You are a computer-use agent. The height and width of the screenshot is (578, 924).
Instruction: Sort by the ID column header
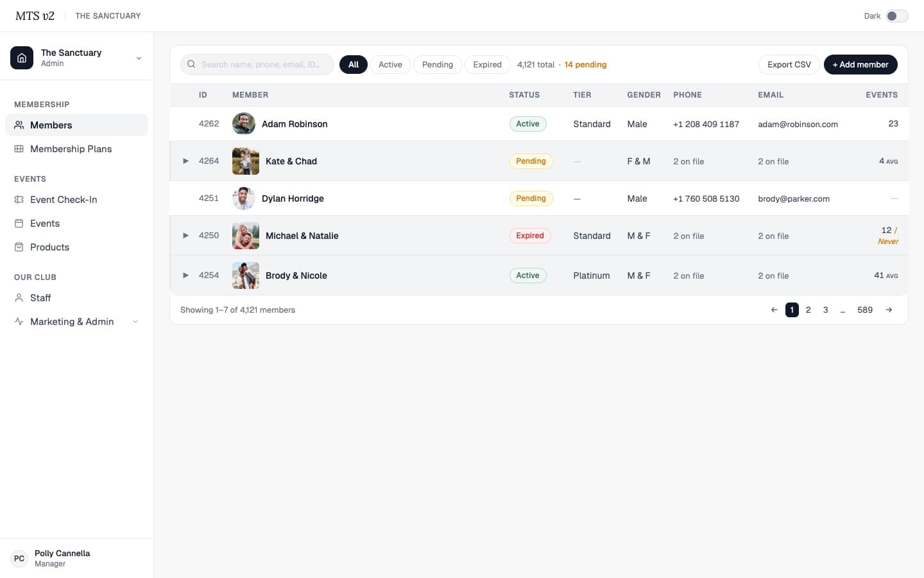point(203,95)
